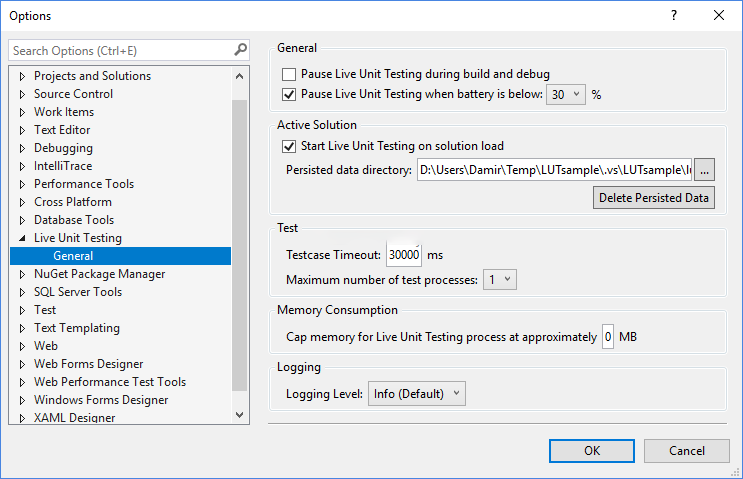Click the Cancel button

(686, 450)
